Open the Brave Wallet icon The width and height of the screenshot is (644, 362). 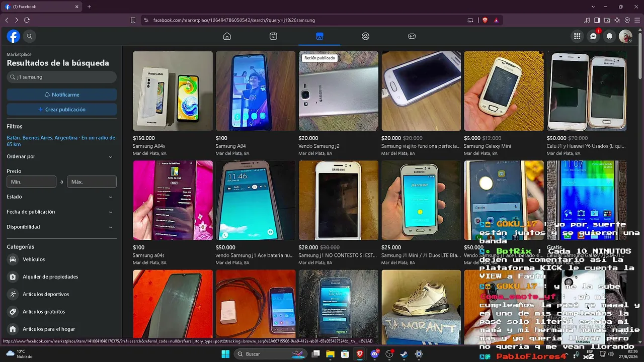point(607,20)
